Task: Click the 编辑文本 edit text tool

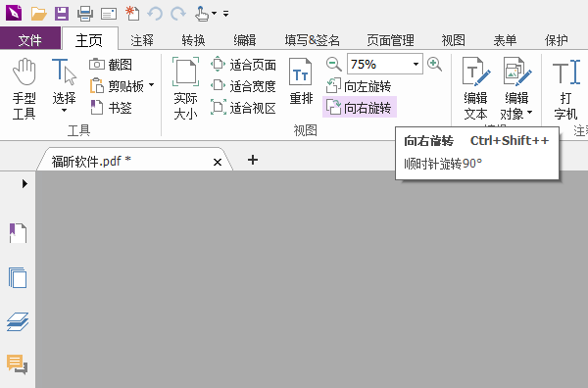Action: pos(476,89)
